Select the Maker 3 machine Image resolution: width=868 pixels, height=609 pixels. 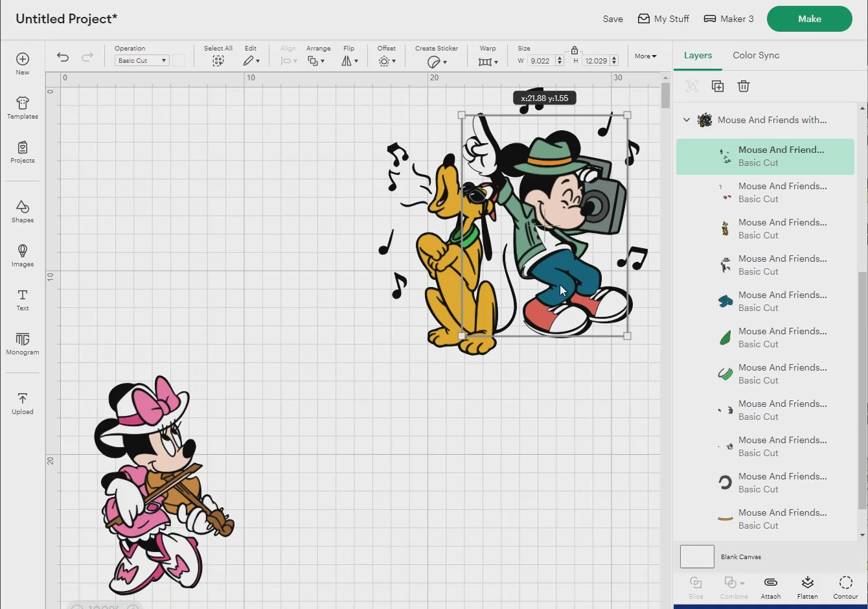729,19
